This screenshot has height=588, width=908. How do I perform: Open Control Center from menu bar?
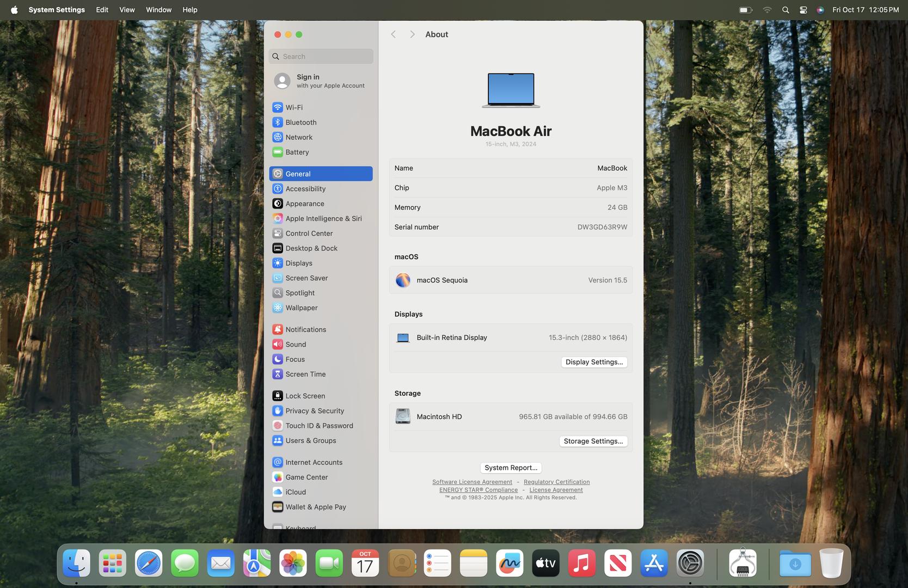click(x=803, y=10)
